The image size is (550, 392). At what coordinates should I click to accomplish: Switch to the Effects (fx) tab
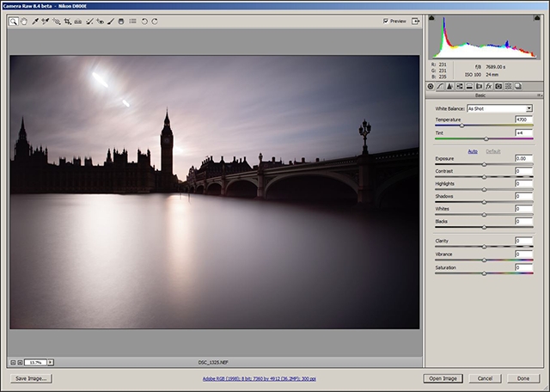coord(488,86)
